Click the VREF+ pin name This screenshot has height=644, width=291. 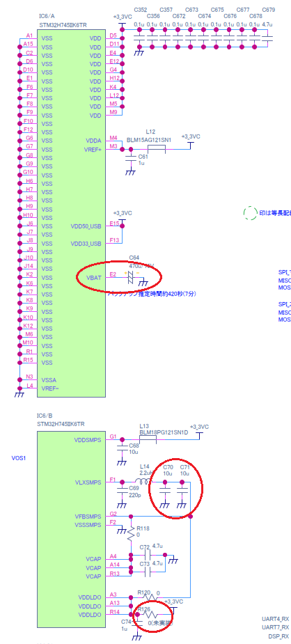click(x=92, y=150)
